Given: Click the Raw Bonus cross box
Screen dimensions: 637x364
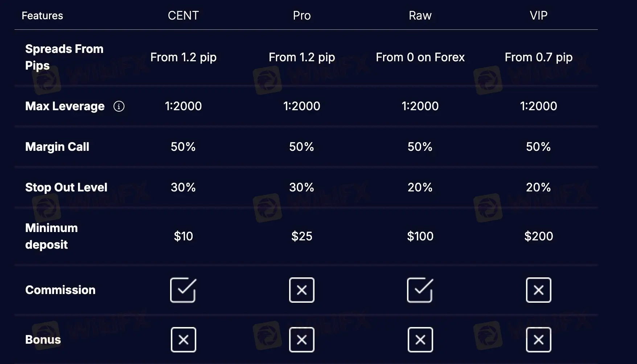Looking at the screenshot, I should 420,340.
